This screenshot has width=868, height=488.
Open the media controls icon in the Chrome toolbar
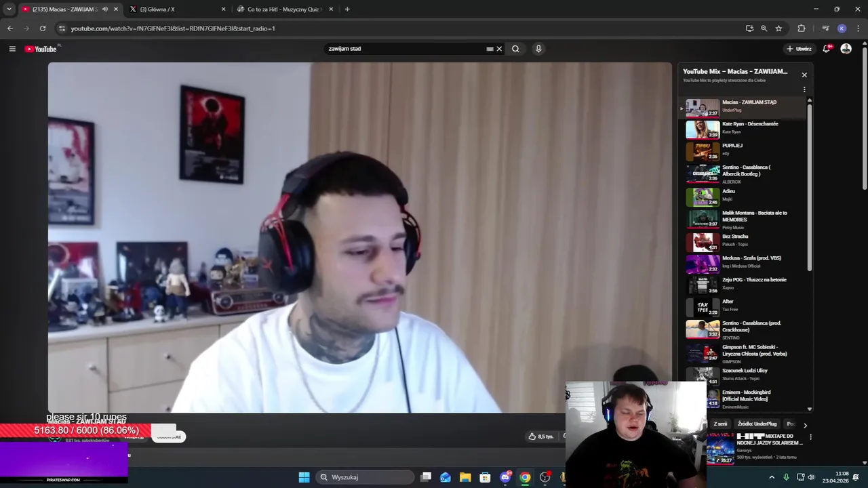(x=825, y=28)
